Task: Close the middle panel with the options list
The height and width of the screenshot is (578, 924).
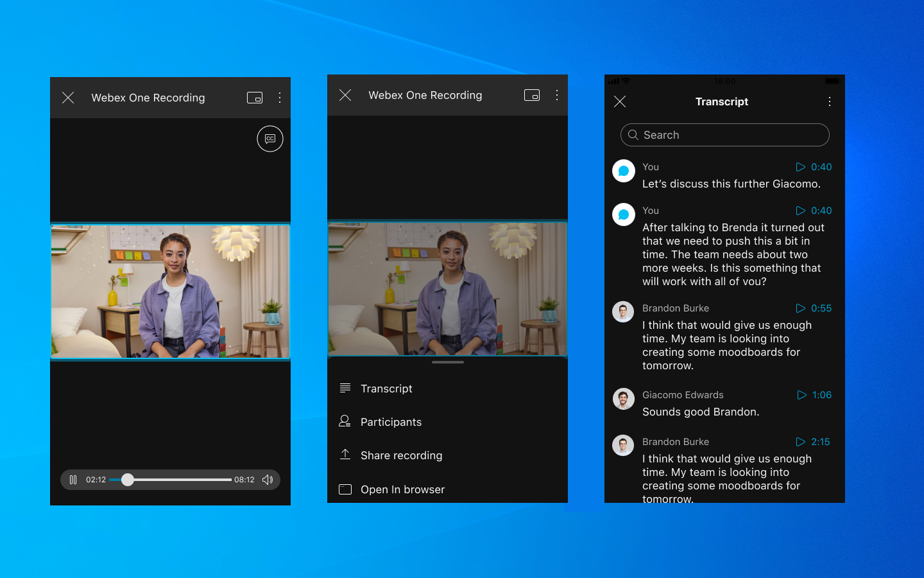Action: 345,95
